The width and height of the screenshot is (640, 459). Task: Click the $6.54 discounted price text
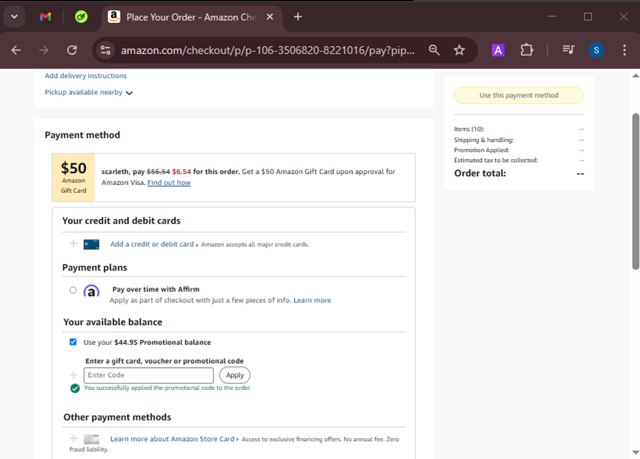tap(181, 171)
